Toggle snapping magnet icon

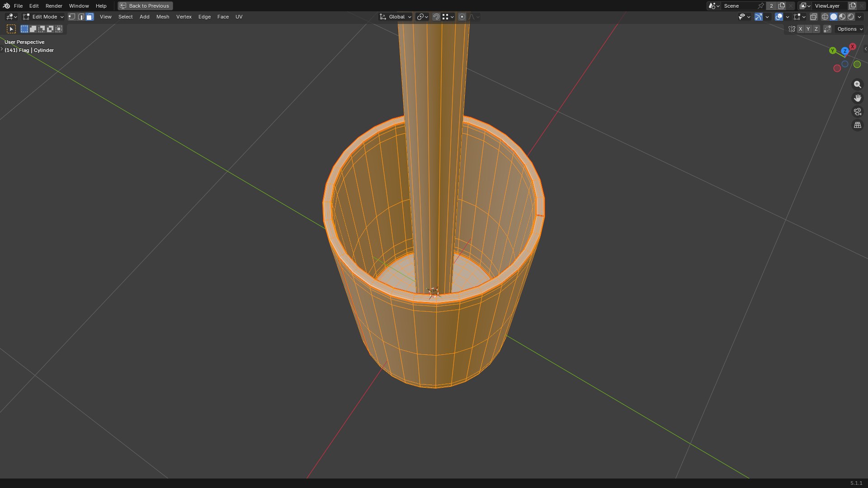click(x=436, y=17)
